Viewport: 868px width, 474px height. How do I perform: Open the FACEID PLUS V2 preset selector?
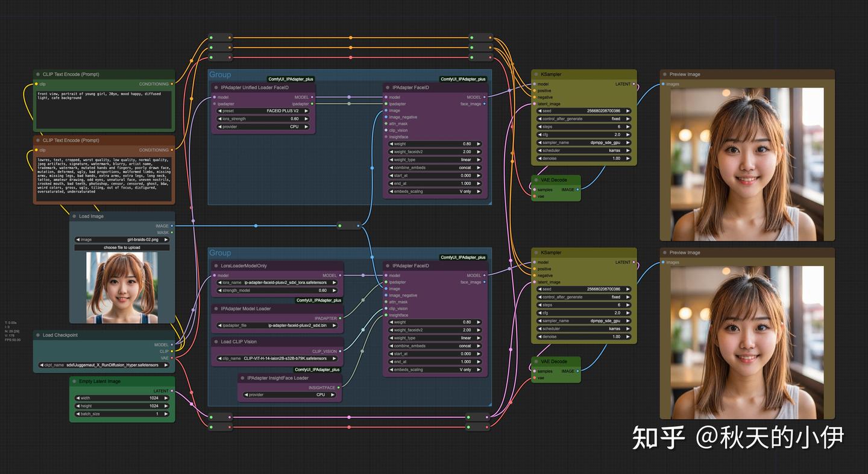click(x=263, y=110)
